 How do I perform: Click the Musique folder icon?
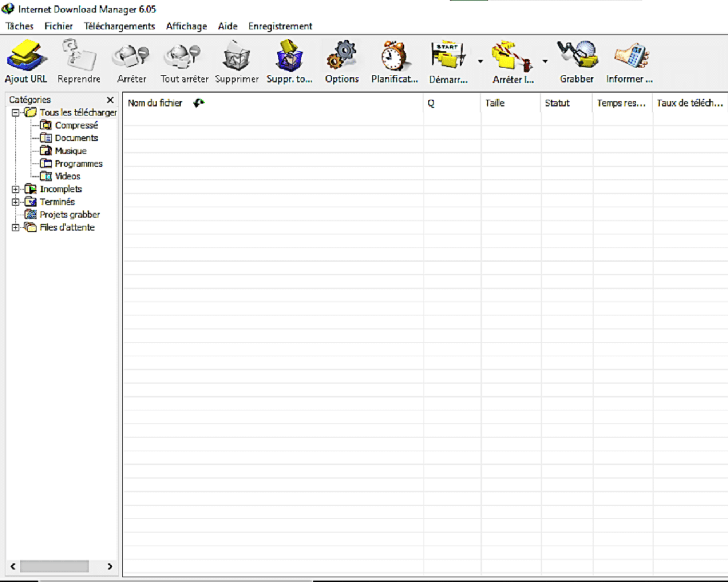tap(46, 151)
